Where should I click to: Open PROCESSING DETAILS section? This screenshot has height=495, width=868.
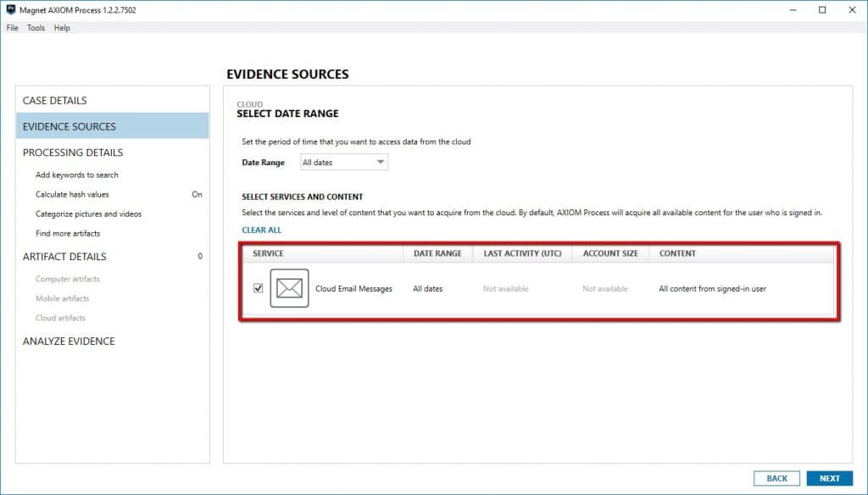click(73, 153)
